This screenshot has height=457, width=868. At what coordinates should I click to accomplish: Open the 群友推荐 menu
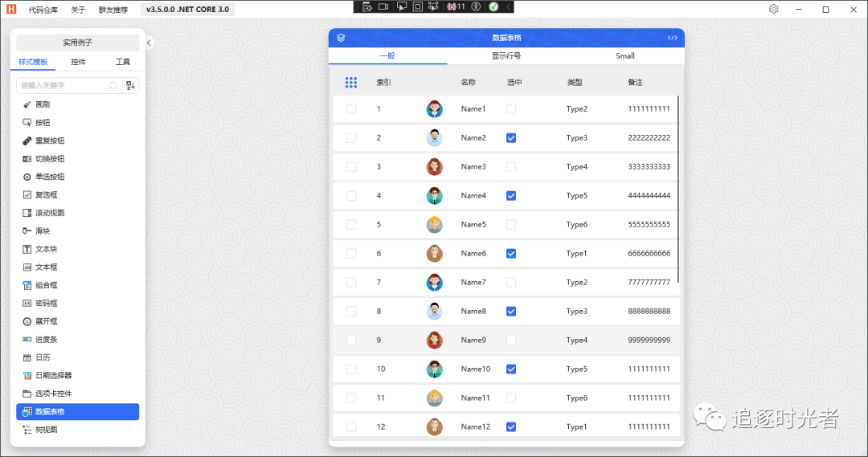[113, 10]
